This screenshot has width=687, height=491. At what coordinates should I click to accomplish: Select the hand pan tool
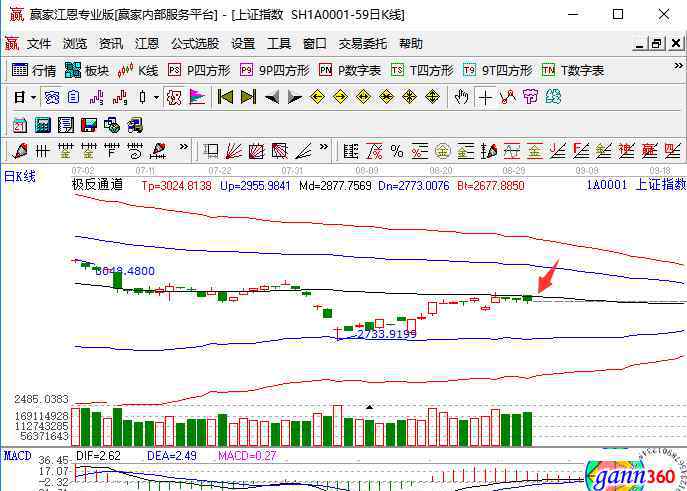click(x=461, y=97)
